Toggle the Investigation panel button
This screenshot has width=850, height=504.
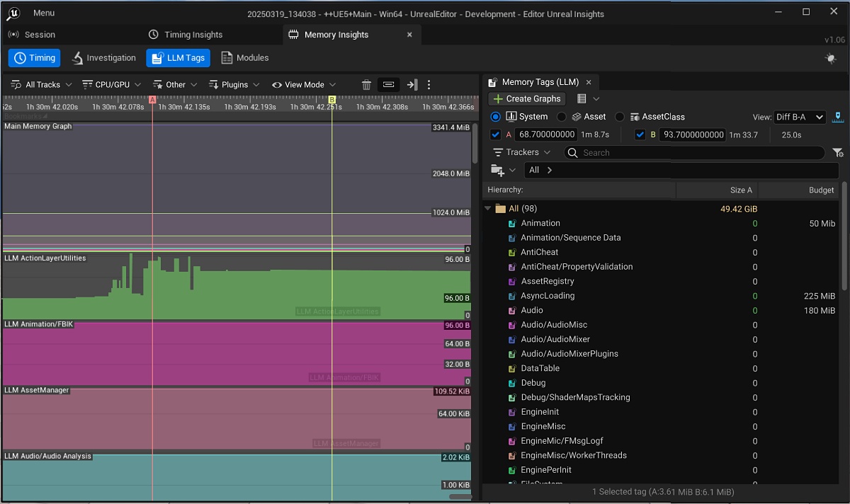[x=103, y=58]
